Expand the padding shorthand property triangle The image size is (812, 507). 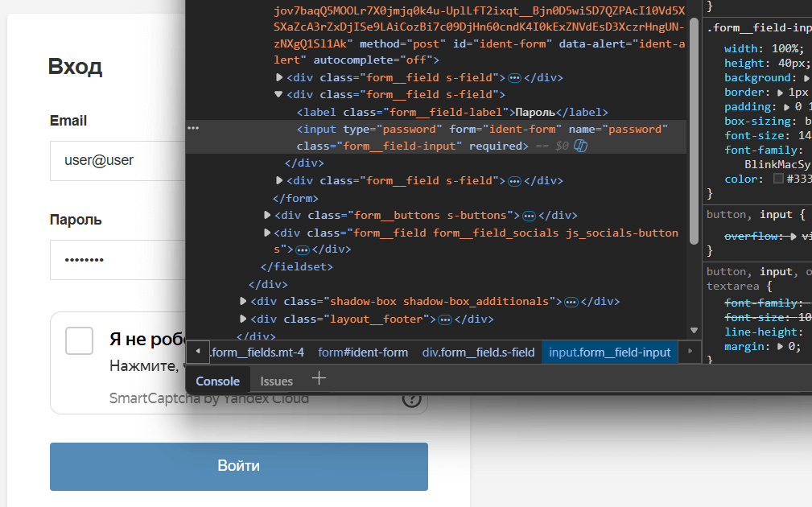tap(786, 107)
